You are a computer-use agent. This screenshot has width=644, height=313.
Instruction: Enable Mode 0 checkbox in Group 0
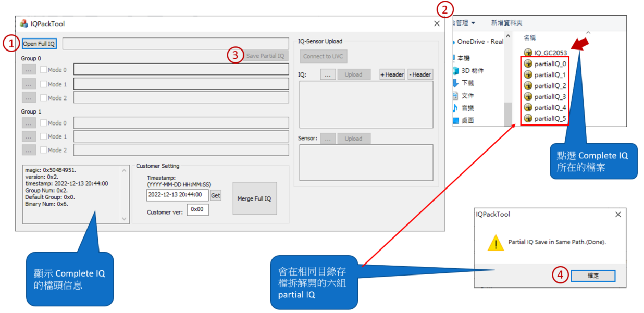pos(44,70)
